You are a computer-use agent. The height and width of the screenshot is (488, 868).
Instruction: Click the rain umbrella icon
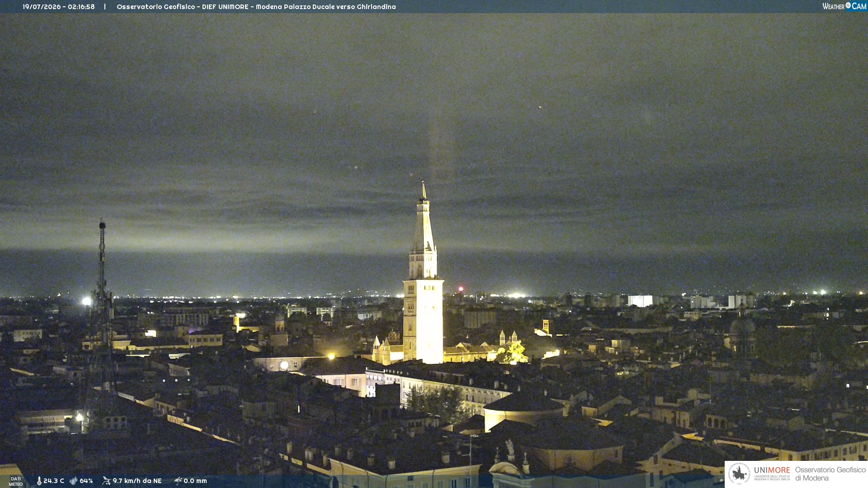178,481
